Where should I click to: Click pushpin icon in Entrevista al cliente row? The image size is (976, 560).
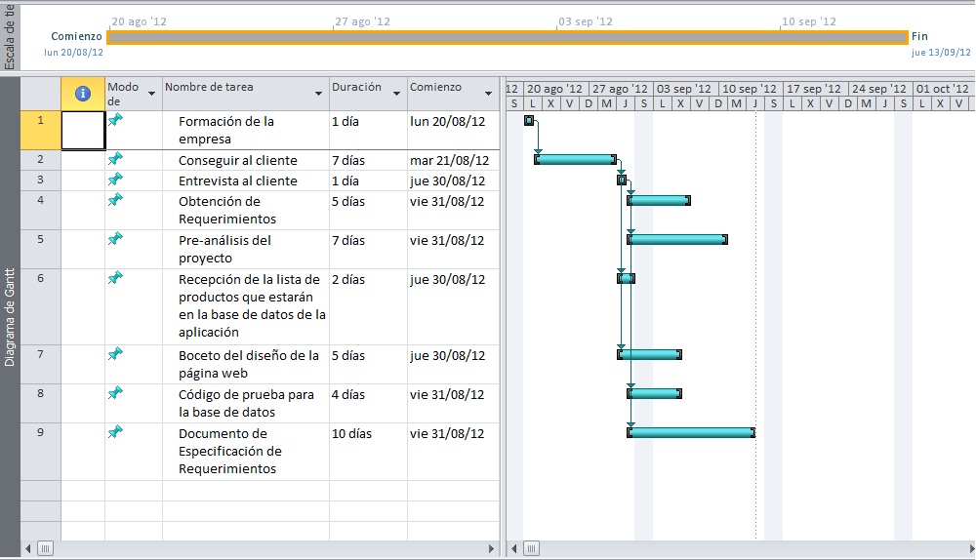[x=115, y=180]
